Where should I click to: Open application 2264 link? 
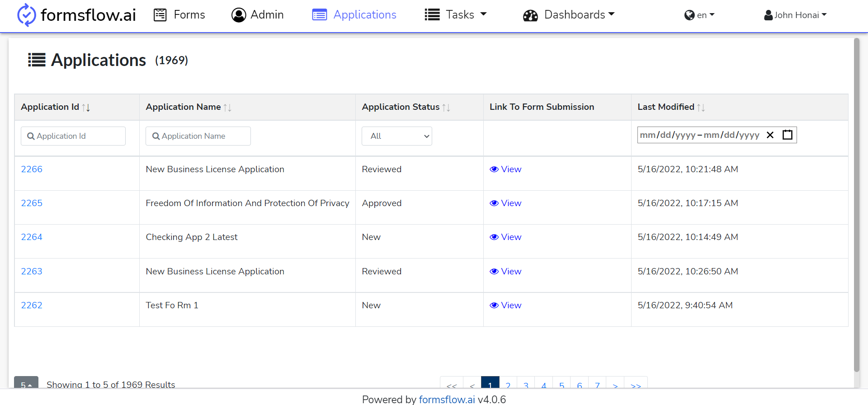(x=32, y=237)
